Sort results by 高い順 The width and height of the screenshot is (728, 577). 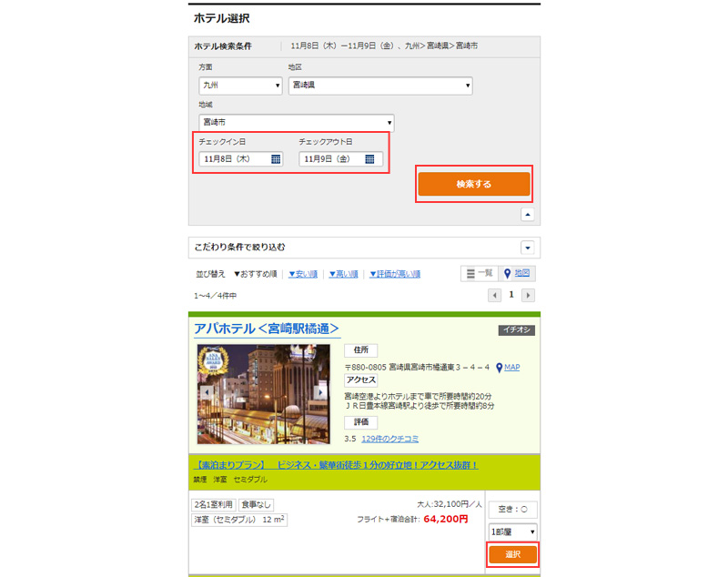(344, 274)
